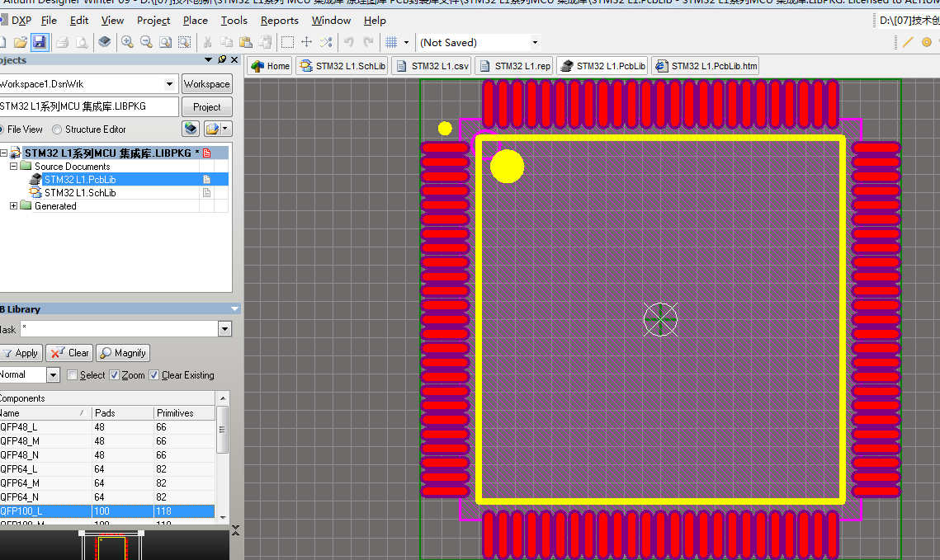Viewport: 940px width, 560px height.
Task: Close the Projects panel with the X
Action: point(234,60)
